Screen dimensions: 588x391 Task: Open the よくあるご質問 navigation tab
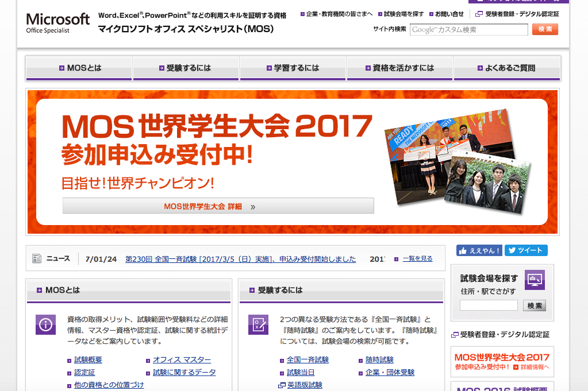coord(507,68)
